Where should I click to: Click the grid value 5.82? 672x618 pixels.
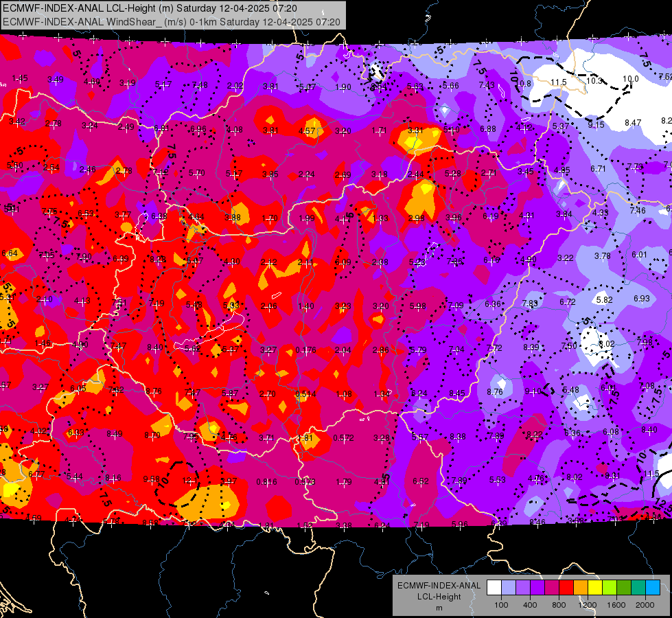[604, 300]
